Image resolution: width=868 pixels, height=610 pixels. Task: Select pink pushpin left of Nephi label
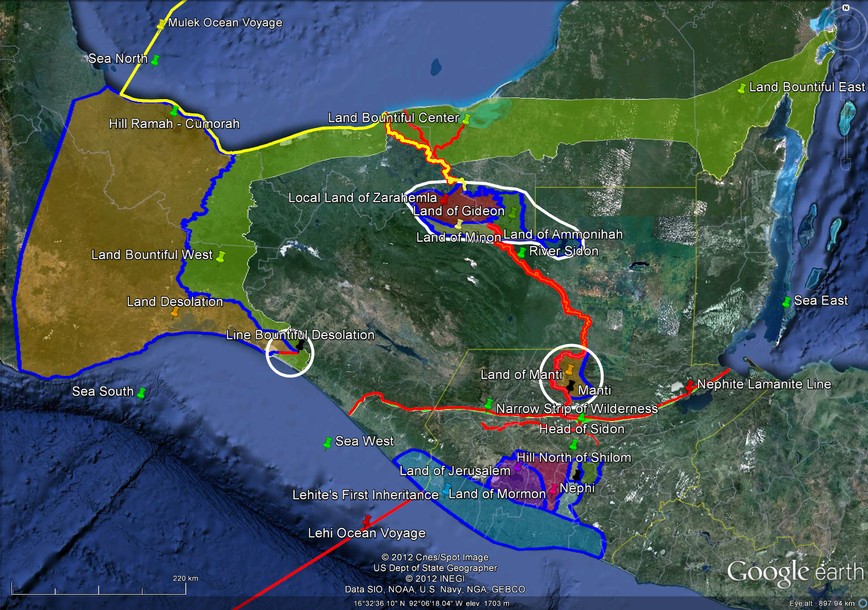[x=553, y=489]
